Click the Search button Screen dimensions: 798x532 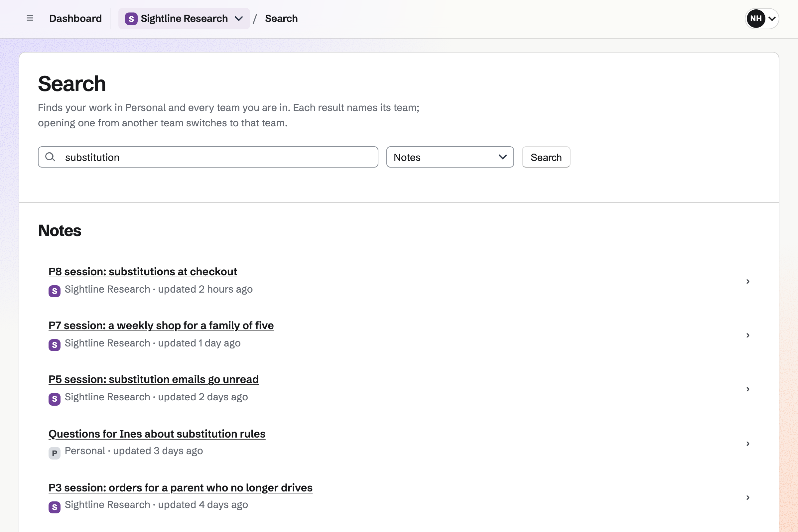[x=546, y=157]
